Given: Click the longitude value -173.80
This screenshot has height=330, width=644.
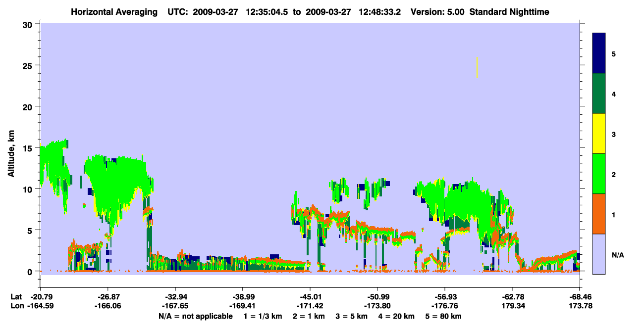Looking at the screenshot, I should pos(377,306).
